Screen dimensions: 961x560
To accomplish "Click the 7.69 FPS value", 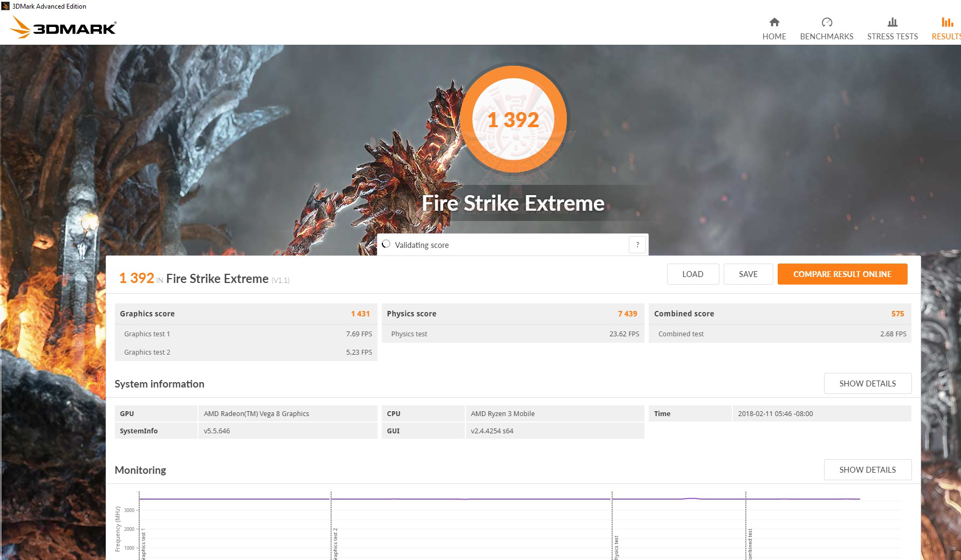I will click(x=359, y=334).
